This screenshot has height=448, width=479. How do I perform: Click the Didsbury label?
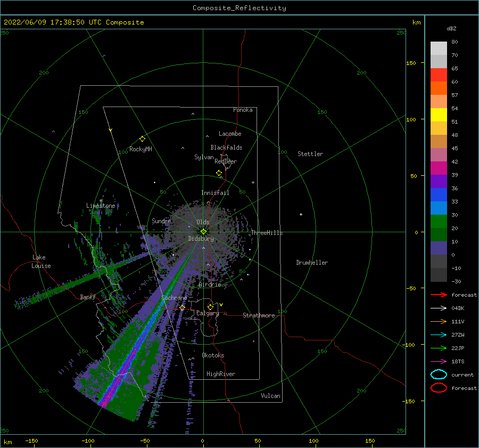click(x=201, y=239)
